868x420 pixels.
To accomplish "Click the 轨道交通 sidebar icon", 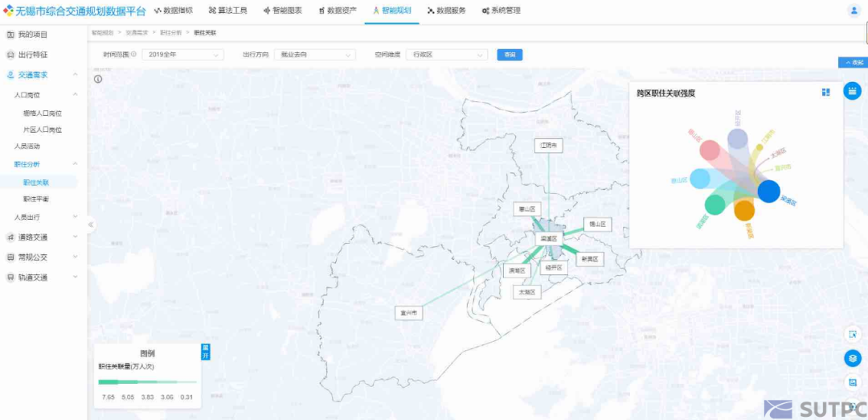I will pyautogui.click(x=10, y=278).
